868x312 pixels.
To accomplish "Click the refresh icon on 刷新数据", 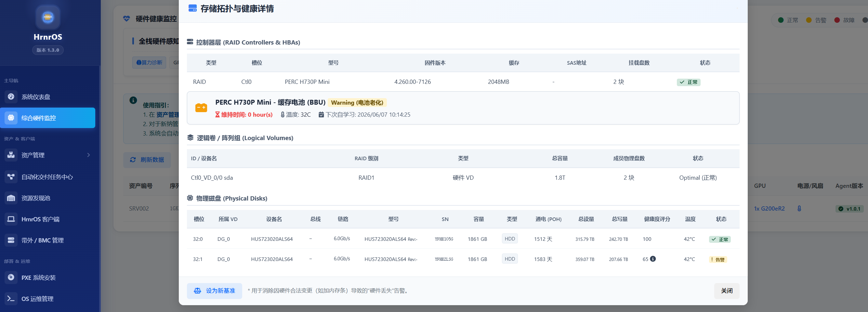I will tap(133, 160).
